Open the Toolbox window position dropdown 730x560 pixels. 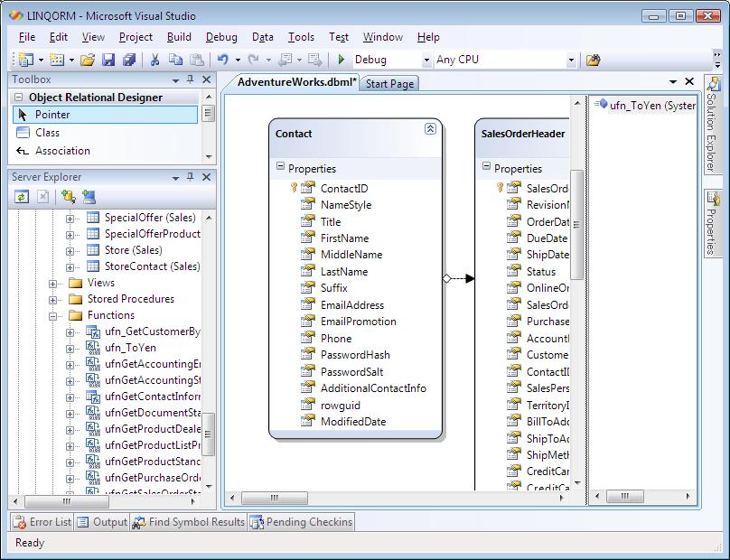click(x=175, y=80)
